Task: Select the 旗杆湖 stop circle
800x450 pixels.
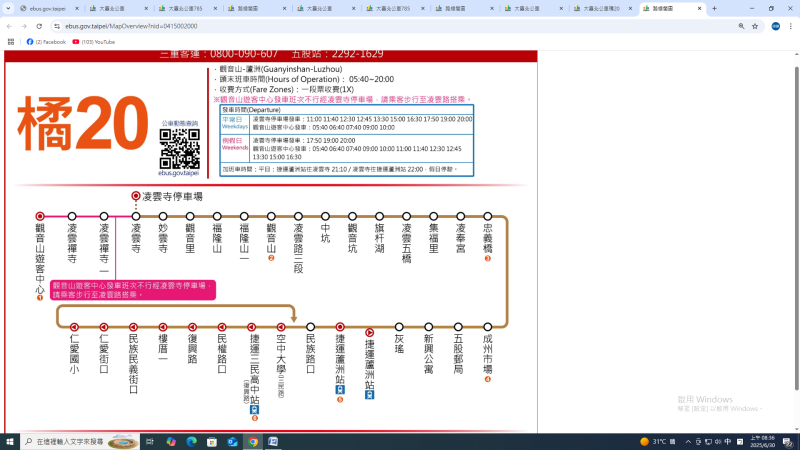Action: click(379, 216)
